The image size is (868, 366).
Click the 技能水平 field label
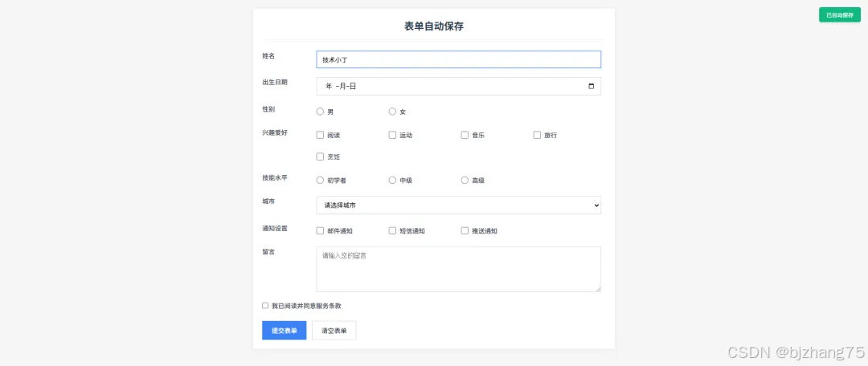point(275,178)
